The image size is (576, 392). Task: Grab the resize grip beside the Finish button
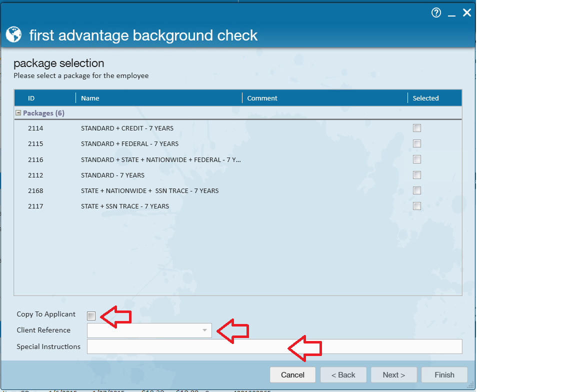pyautogui.click(x=470, y=385)
